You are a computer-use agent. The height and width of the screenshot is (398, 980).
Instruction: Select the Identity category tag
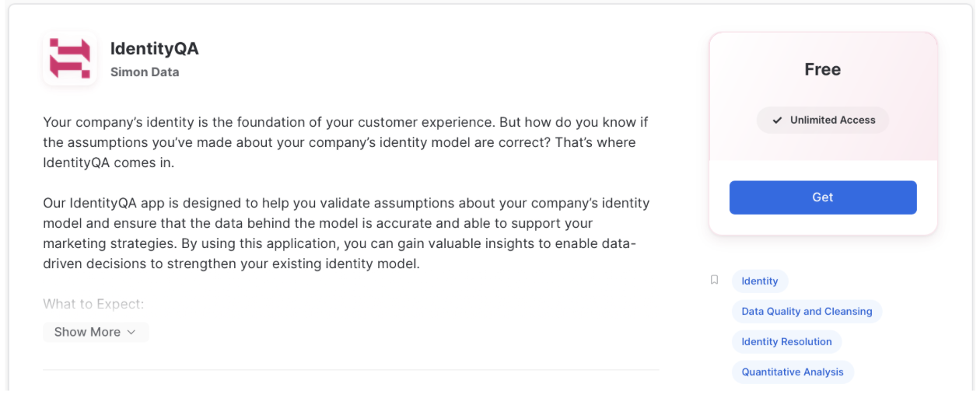[760, 281]
